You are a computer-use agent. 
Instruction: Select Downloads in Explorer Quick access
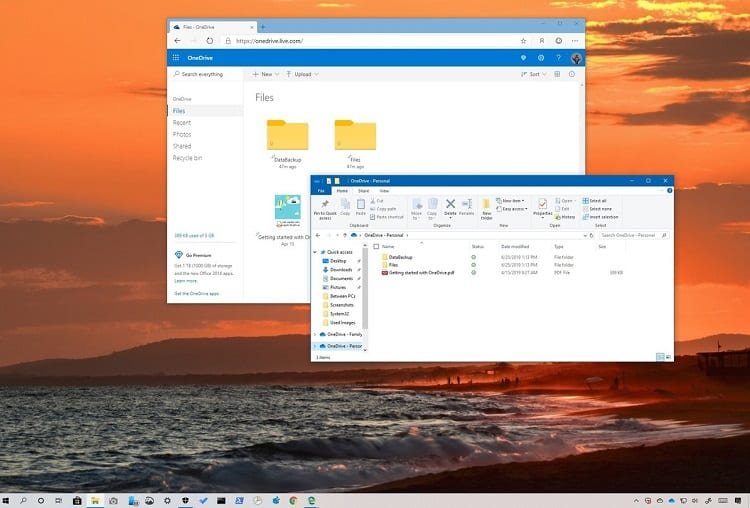(x=341, y=270)
